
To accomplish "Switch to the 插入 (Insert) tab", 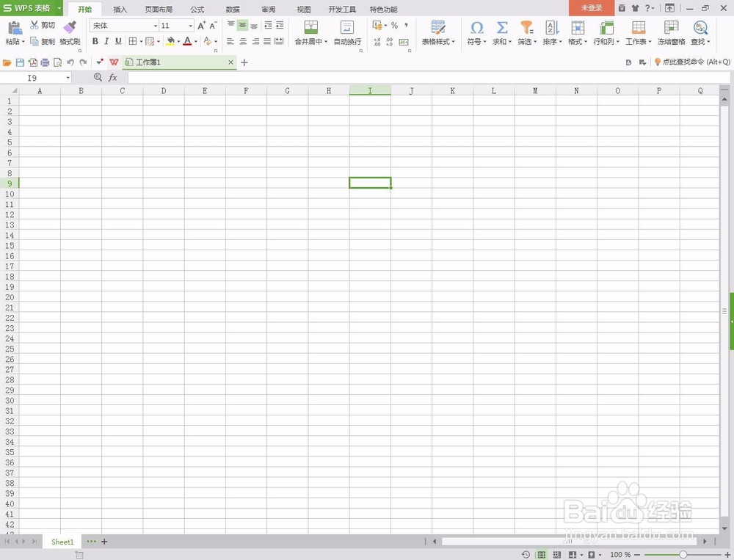I will [120, 10].
